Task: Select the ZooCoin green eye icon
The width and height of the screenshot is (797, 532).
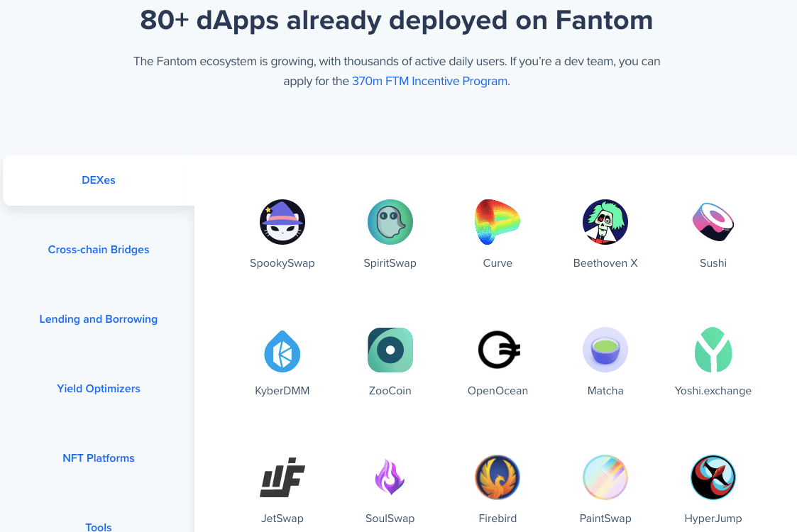Action: (390, 350)
